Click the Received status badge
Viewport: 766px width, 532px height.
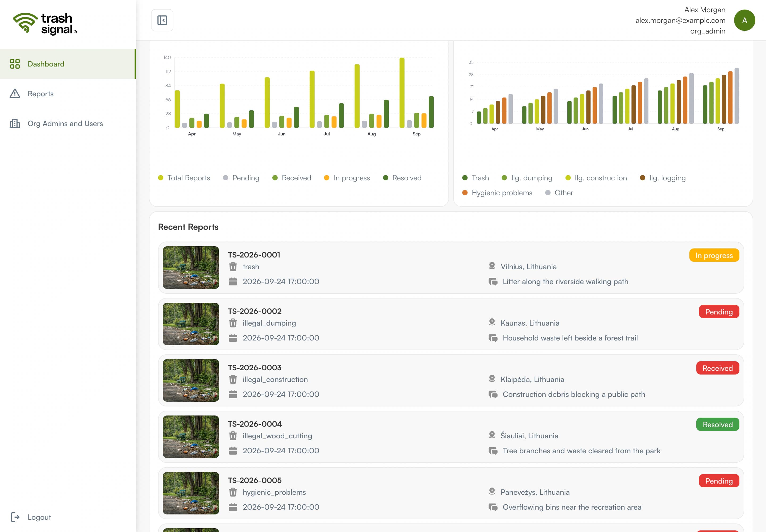coord(717,368)
